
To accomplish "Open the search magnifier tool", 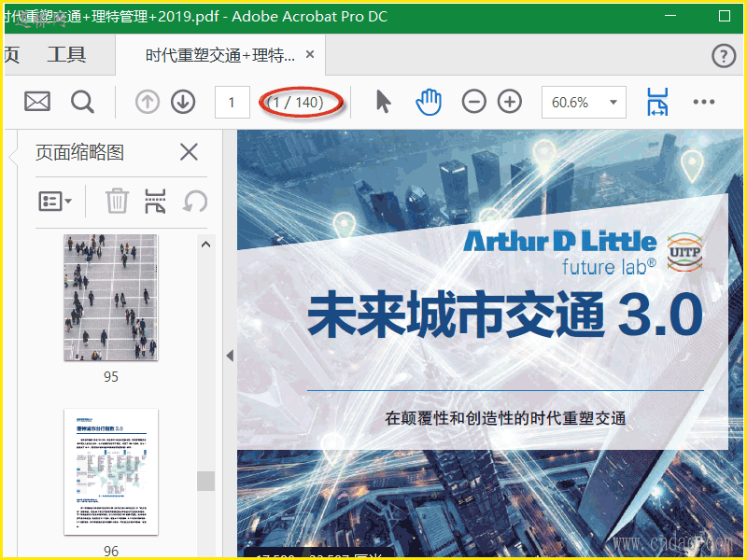I will pyautogui.click(x=82, y=102).
